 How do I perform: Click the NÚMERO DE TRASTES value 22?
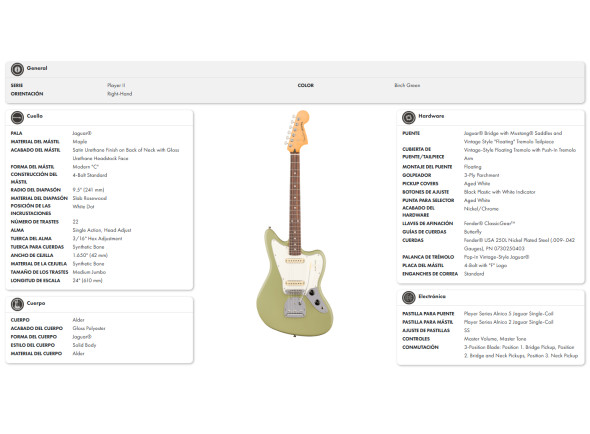click(75, 222)
